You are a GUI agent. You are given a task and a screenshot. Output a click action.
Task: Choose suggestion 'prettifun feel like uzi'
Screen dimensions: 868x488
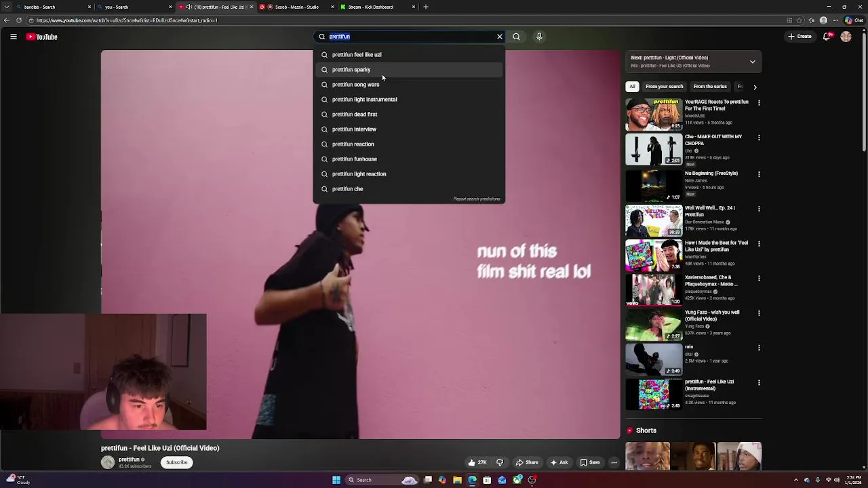(x=408, y=54)
